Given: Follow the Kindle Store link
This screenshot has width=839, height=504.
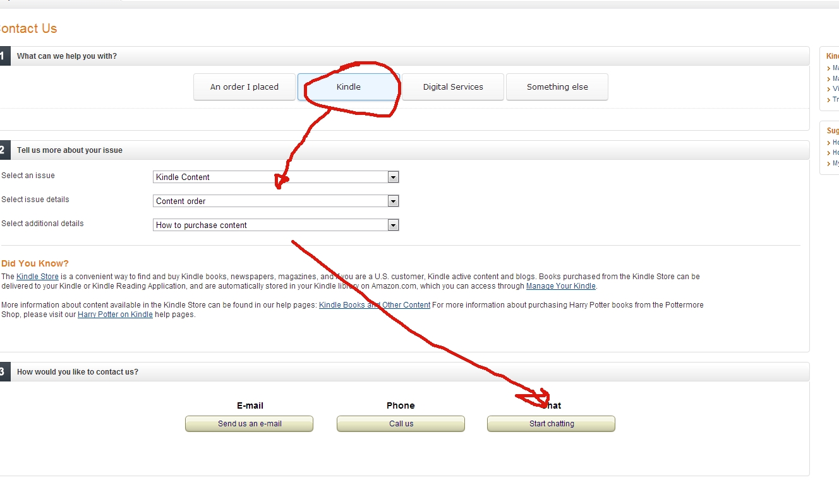Looking at the screenshot, I should coord(37,277).
